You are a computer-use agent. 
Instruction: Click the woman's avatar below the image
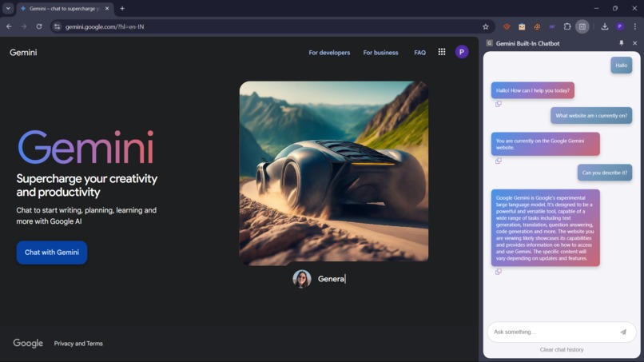click(x=302, y=279)
